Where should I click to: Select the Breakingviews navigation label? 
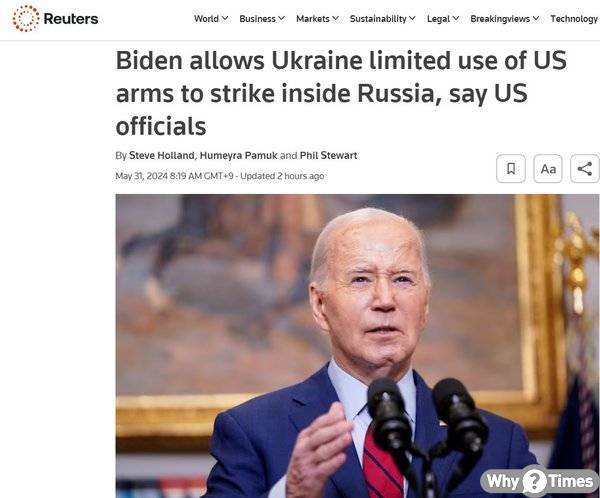(500, 19)
